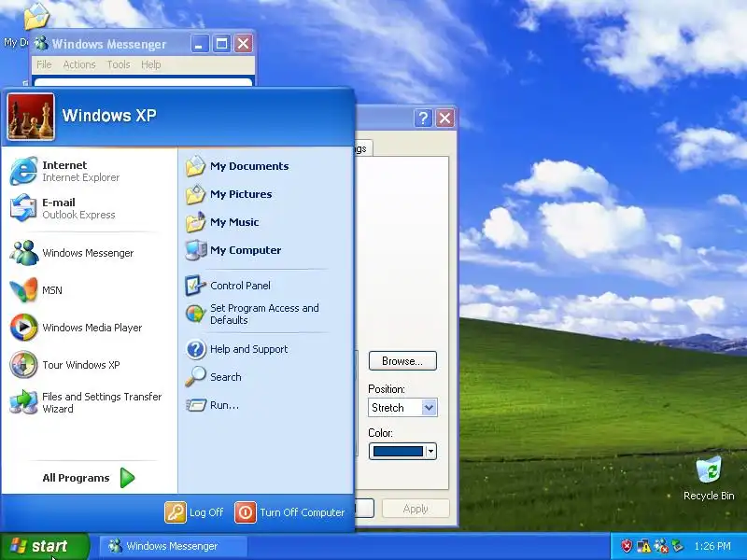Open Tour Windows XP icon
The width and height of the screenshot is (747, 560).
[23, 365]
